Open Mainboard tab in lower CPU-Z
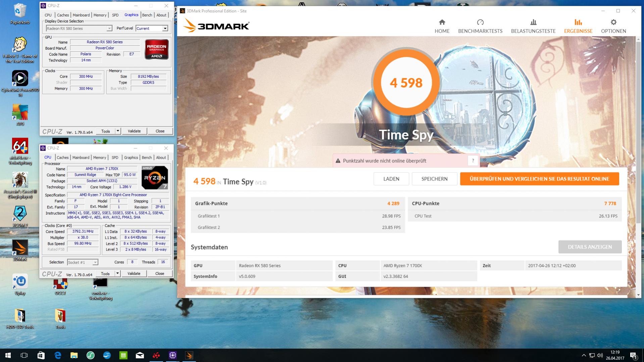Screen dimensions: 644x362 pos(81,157)
